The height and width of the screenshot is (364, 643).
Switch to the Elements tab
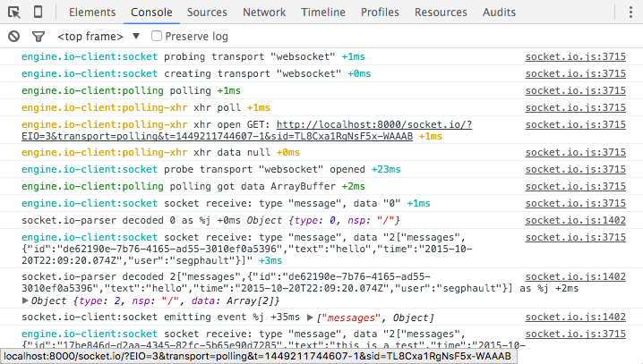pyautogui.click(x=91, y=13)
